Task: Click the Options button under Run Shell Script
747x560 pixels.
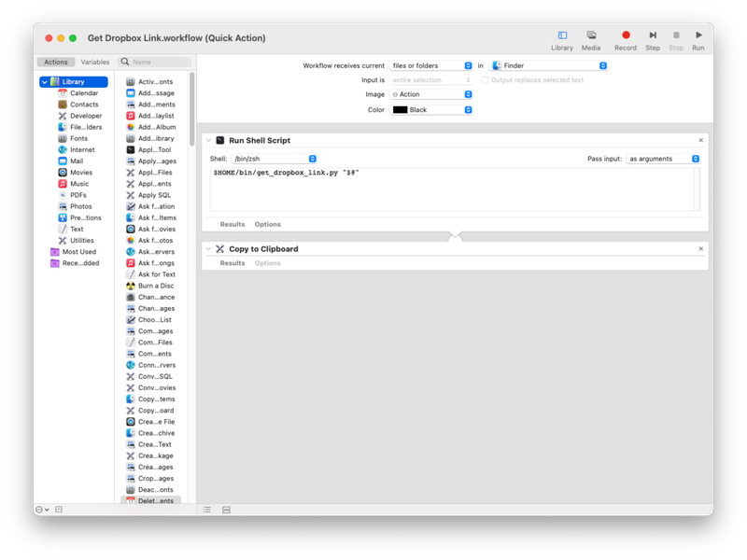Action: click(267, 224)
